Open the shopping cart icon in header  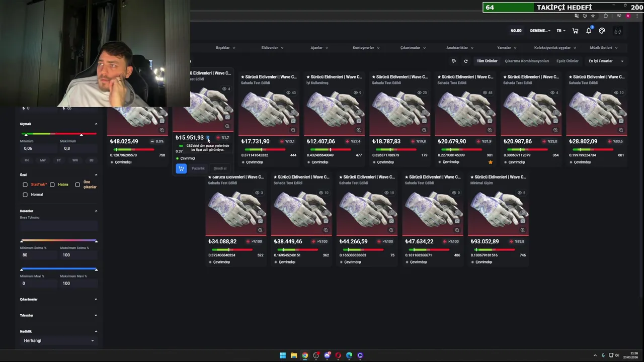point(575,31)
